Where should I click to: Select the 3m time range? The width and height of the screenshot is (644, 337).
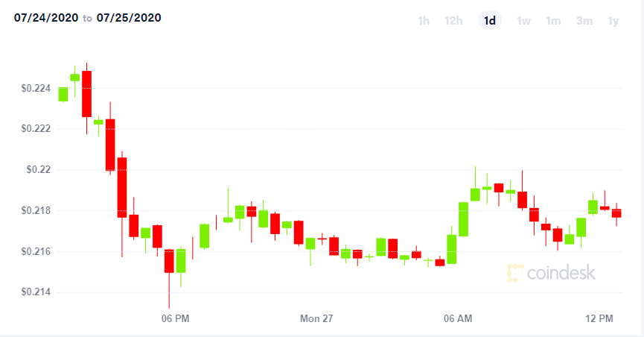[584, 21]
